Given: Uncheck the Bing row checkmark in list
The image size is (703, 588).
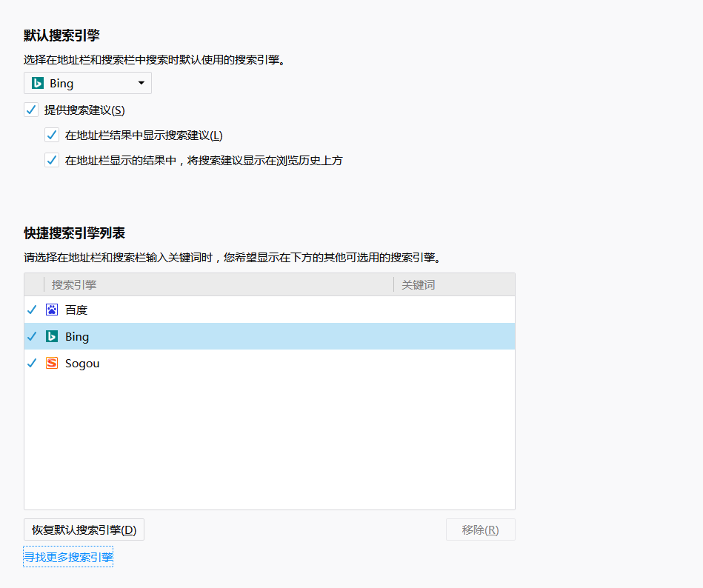Looking at the screenshot, I should click(32, 336).
